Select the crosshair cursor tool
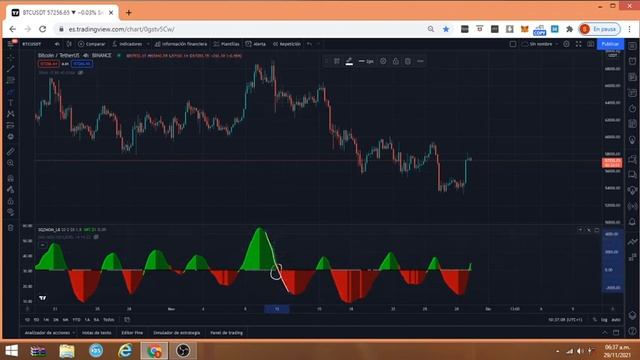 click(11, 57)
